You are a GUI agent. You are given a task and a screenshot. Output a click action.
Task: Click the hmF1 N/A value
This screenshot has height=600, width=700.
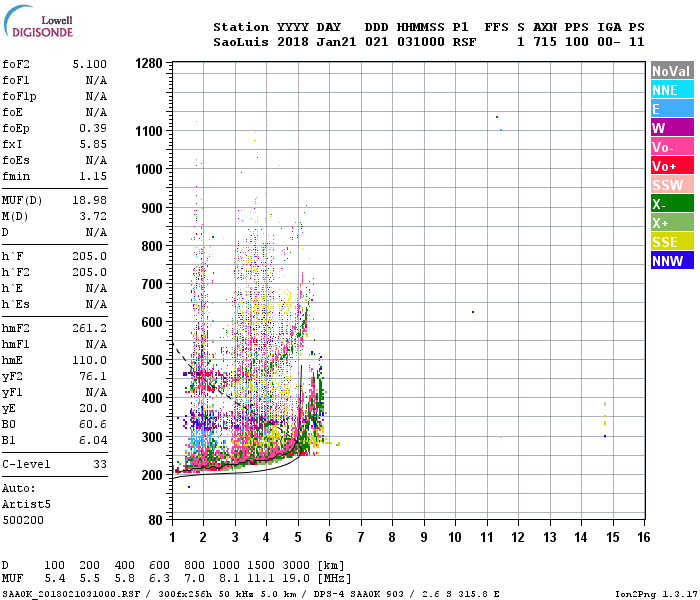pos(96,344)
